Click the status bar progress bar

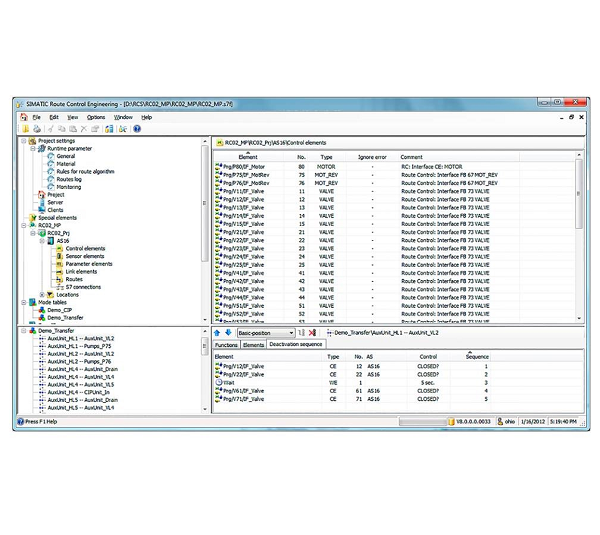422,421
